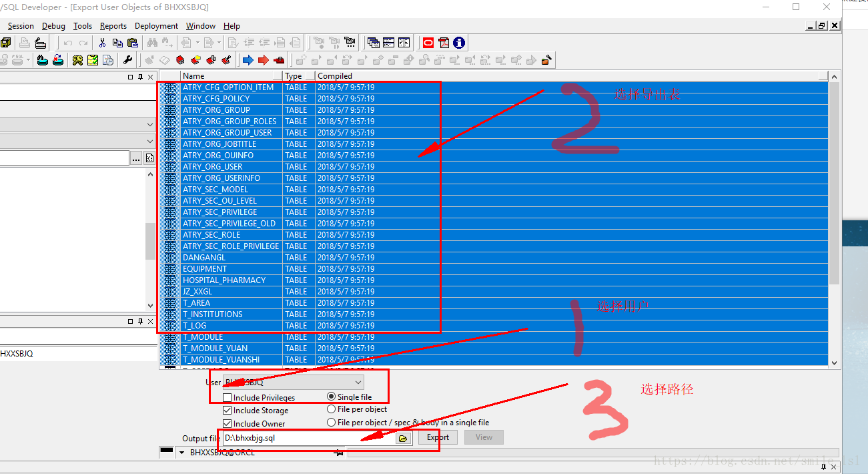Click the Find binoculars icon

[152, 43]
